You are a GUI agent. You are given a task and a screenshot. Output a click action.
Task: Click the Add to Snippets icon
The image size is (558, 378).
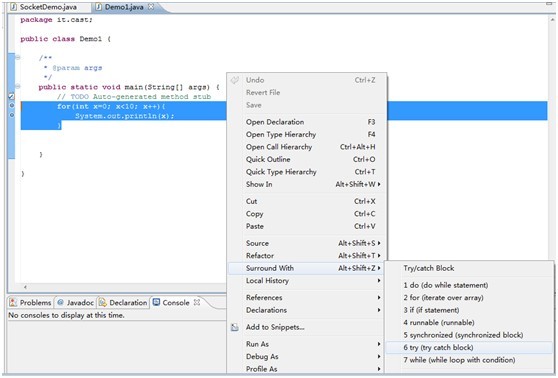235,327
